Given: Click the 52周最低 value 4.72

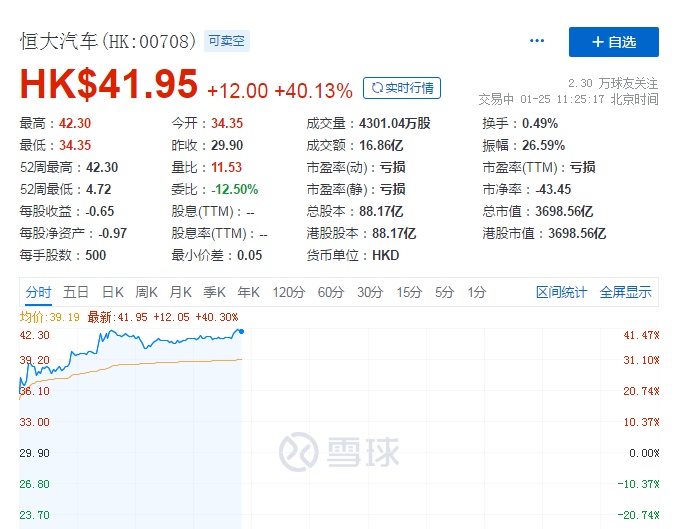Looking at the screenshot, I should coord(99,189).
